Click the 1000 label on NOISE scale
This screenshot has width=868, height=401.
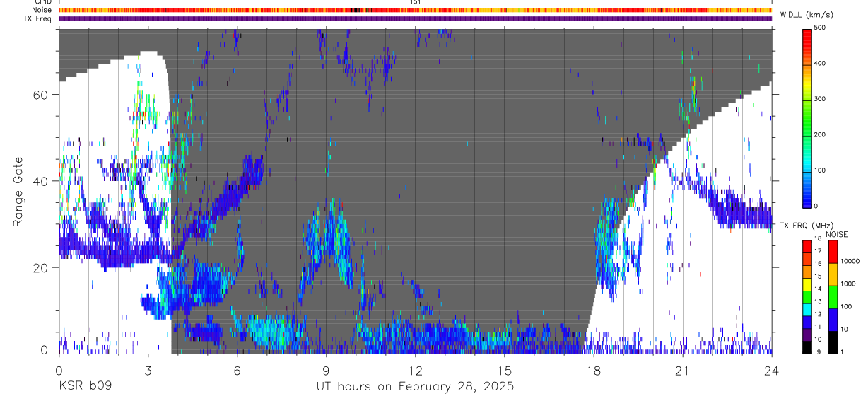(848, 284)
